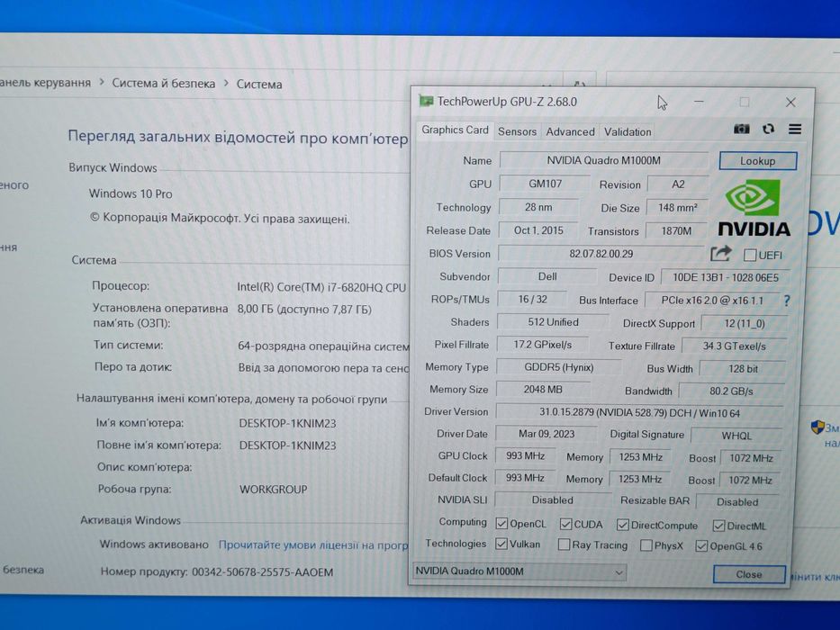
Task: Click the Texture Fillrate 34.3 GTexel/s field
Action: pyautogui.click(x=734, y=346)
